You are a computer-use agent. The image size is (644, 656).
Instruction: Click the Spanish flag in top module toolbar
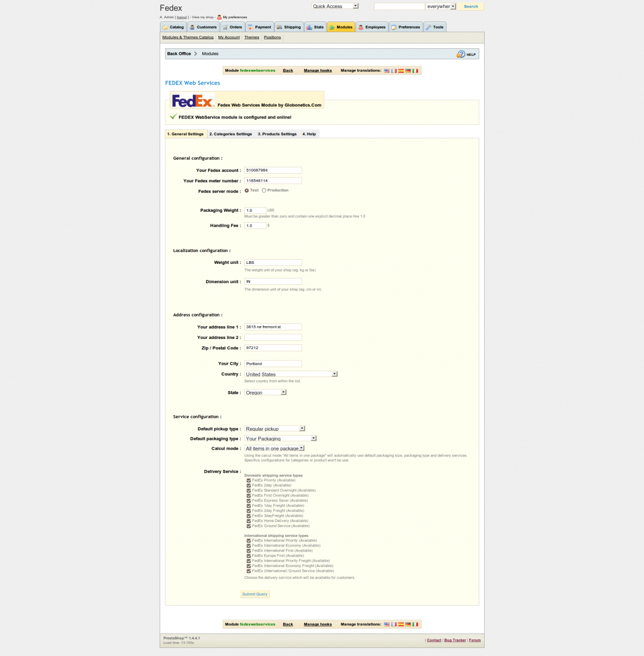click(401, 71)
